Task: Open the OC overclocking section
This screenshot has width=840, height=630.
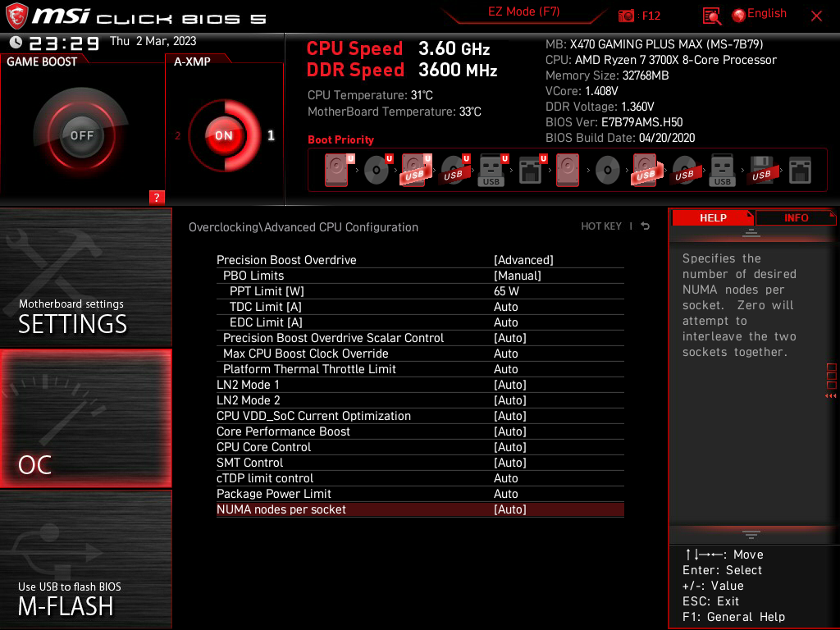Action: [x=85, y=418]
